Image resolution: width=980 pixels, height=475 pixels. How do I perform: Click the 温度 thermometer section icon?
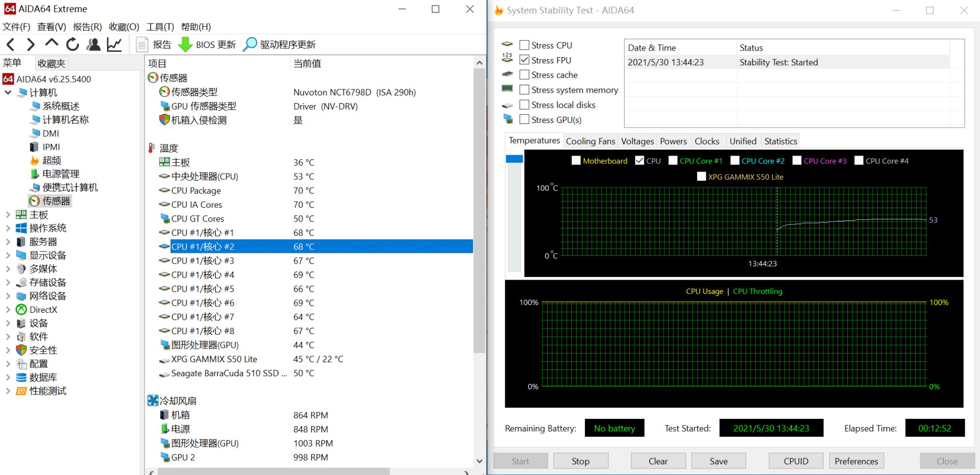152,148
